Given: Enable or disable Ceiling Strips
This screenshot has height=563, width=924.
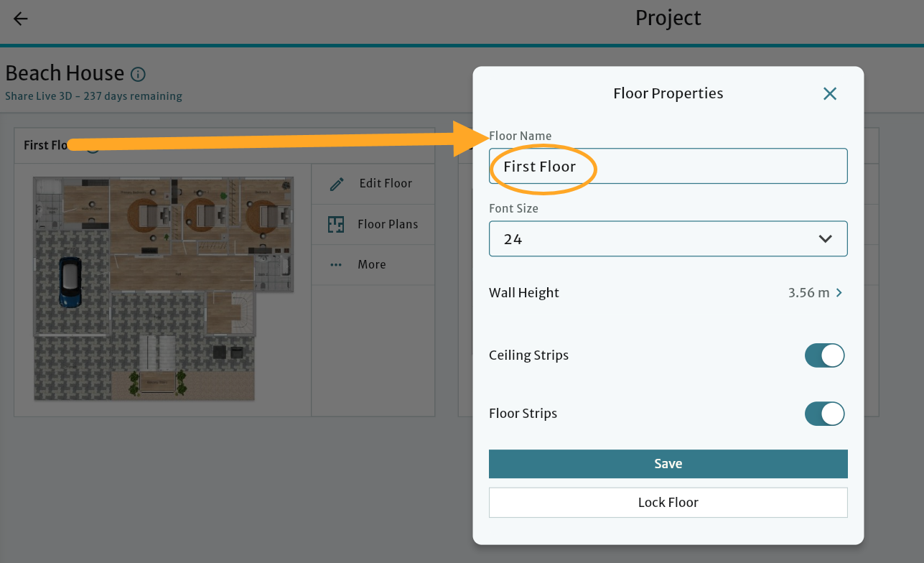Looking at the screenshot, I should (824, 355).
